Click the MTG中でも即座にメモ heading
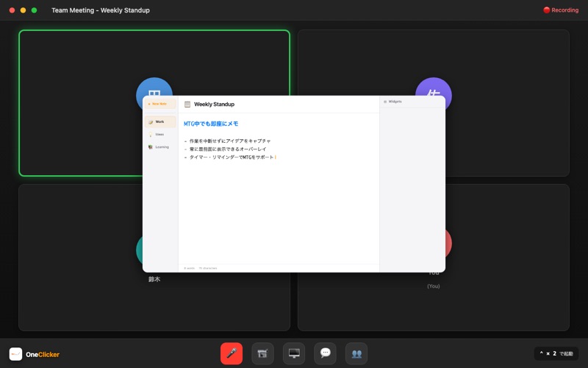This screenshot has width=588, height=368. [211, 124]
